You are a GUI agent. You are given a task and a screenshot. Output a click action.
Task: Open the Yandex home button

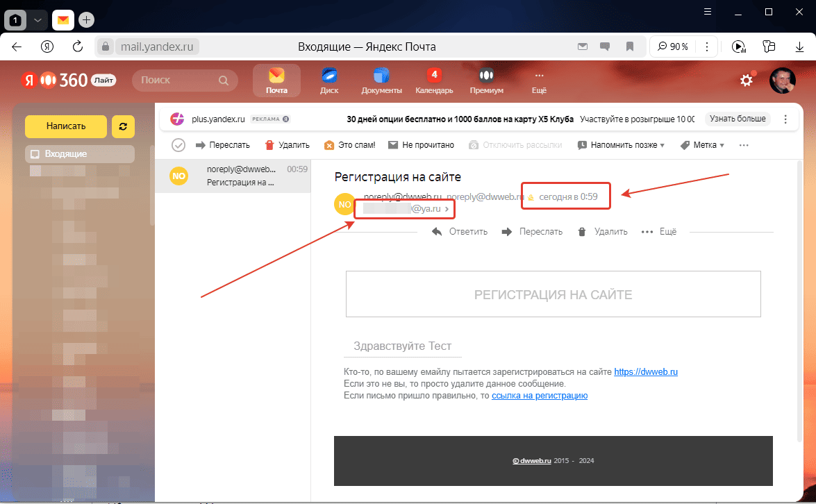pyautogui.click(x=47, y=47)
